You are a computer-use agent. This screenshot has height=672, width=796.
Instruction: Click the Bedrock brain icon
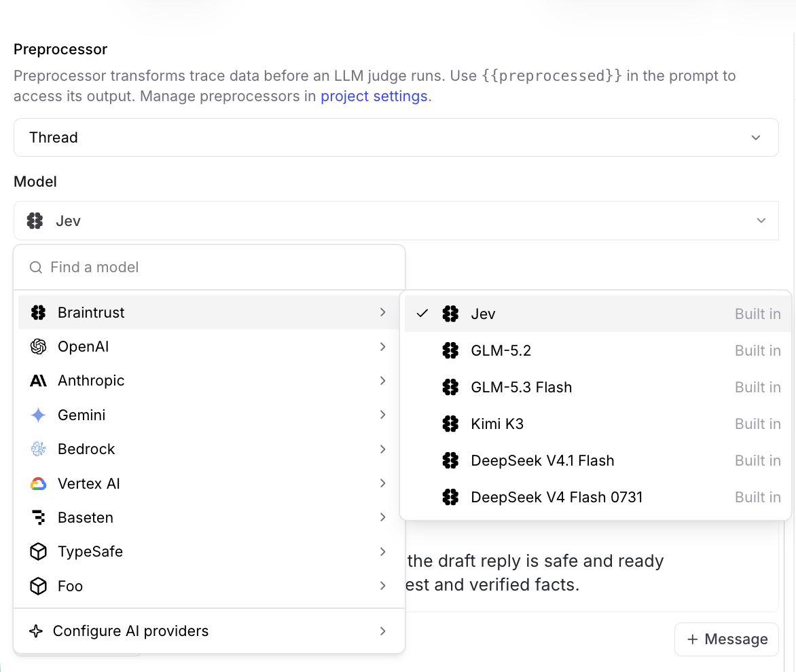coord(38,449)
